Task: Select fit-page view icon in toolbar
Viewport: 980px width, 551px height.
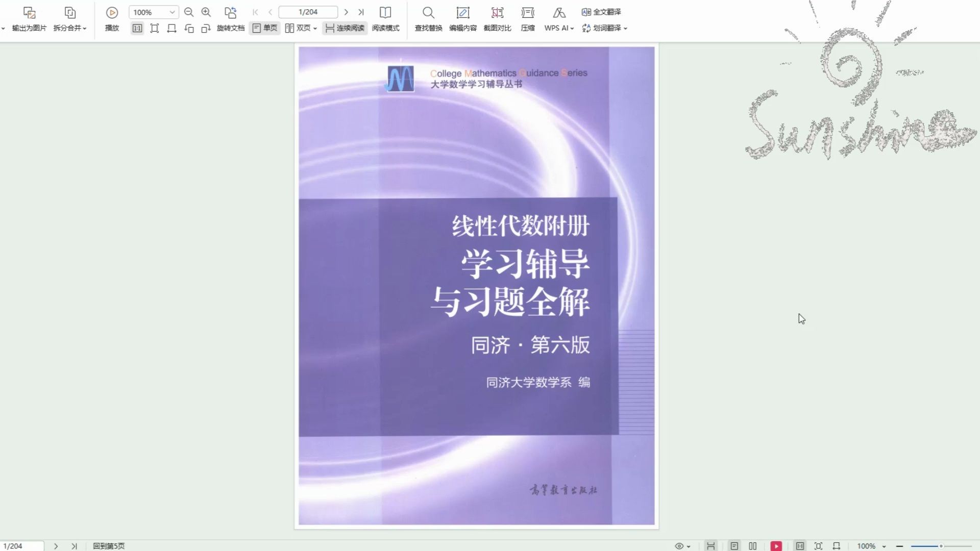Action: 155,28
